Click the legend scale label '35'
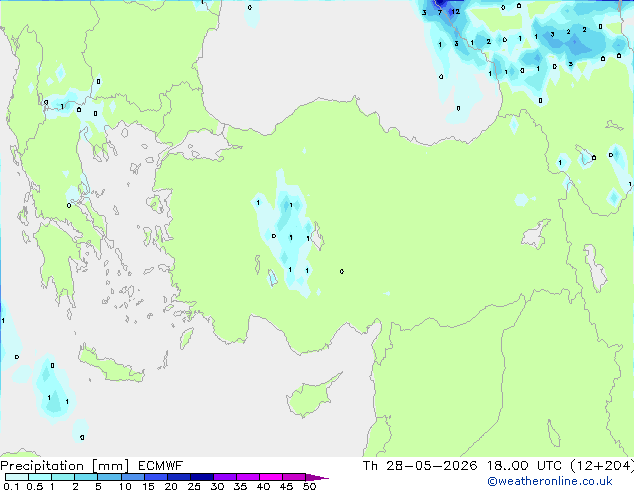This screenshot has width=634, height=490. (x=240, y=486)
